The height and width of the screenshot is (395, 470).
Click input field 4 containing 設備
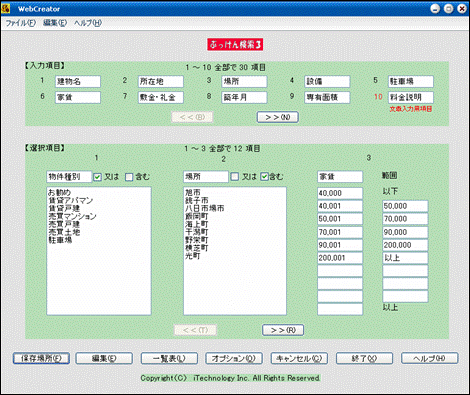(x=327, y=82)
